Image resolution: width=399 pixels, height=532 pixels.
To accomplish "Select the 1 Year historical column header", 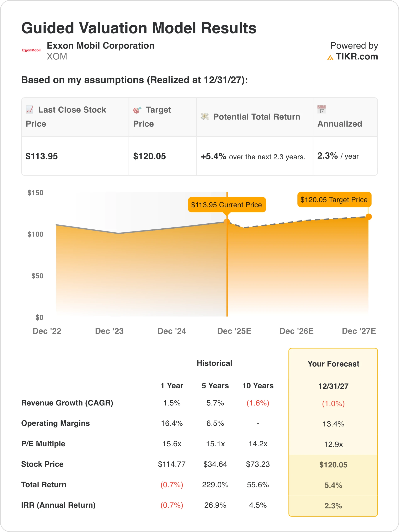I will [x=172, y=385].
